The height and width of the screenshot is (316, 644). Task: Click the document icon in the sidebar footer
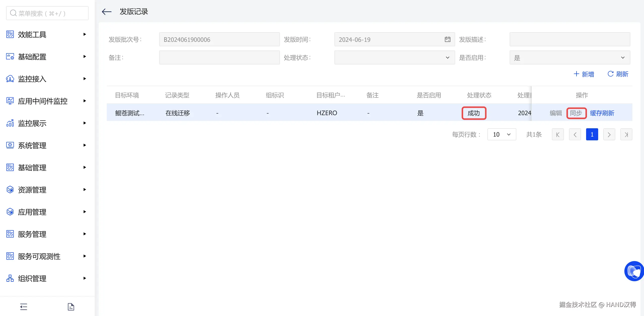click(71, 307)
